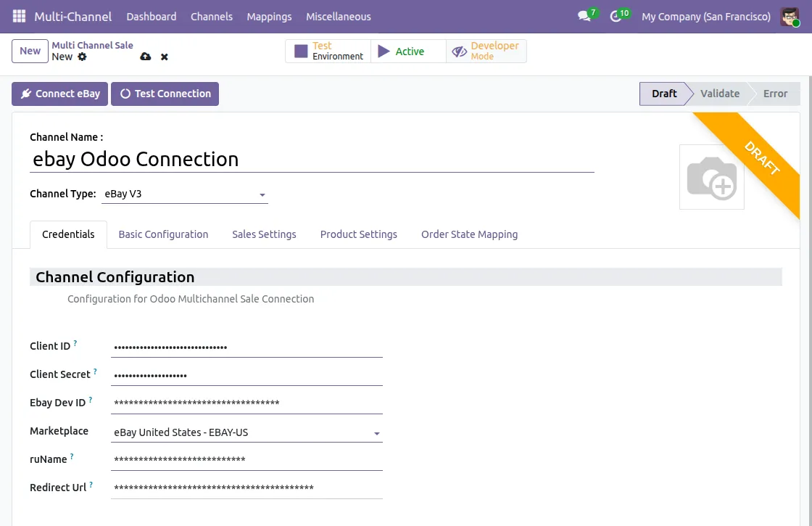The width and height of the screenshot is (812, 526).
Task: Switch to the Sales Settings tab
Action: [x=264, y=234]
